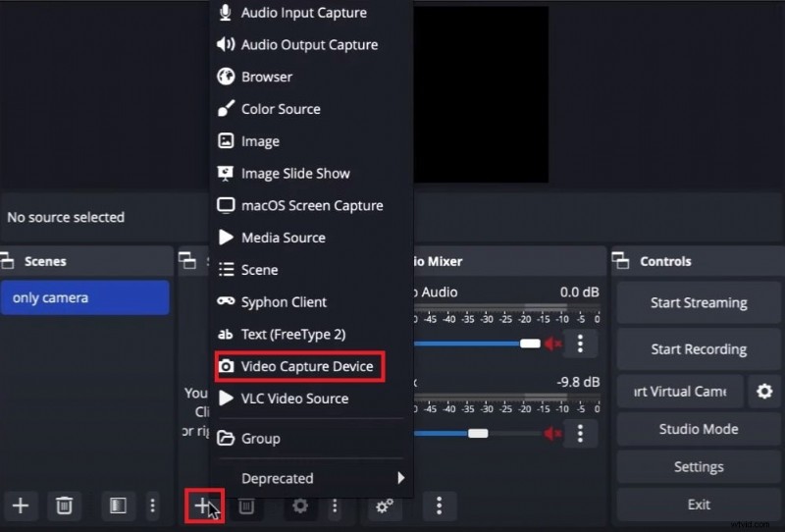This screenshot has height=532, width=785.
Task: Open scene filters icon in Scenes toolbar
Action: tap(118, 505)
